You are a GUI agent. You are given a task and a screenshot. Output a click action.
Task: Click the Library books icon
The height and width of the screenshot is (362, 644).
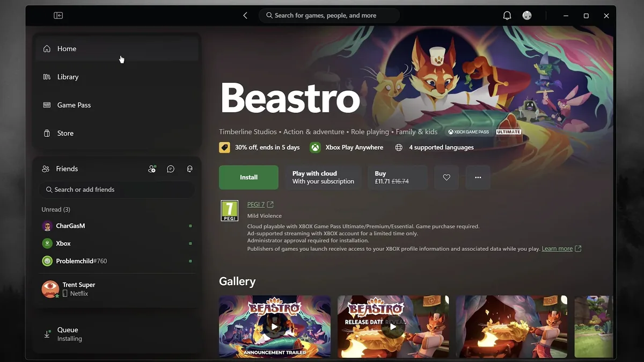pos(47,77)
